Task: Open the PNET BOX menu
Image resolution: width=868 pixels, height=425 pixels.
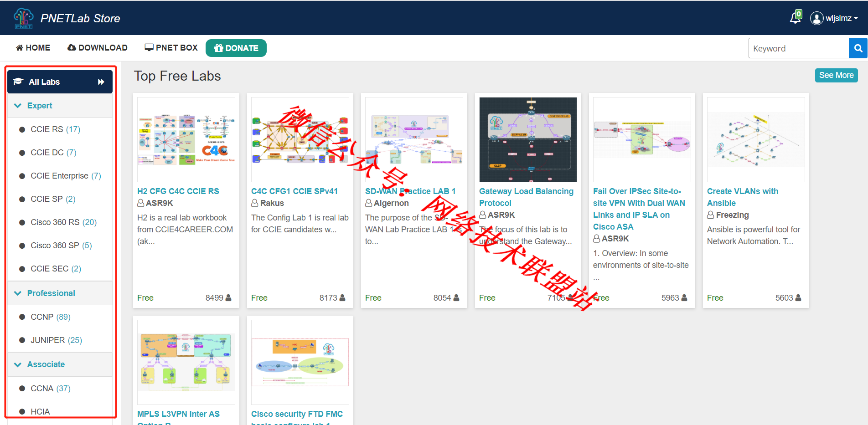Action: (x=171, y=48)
